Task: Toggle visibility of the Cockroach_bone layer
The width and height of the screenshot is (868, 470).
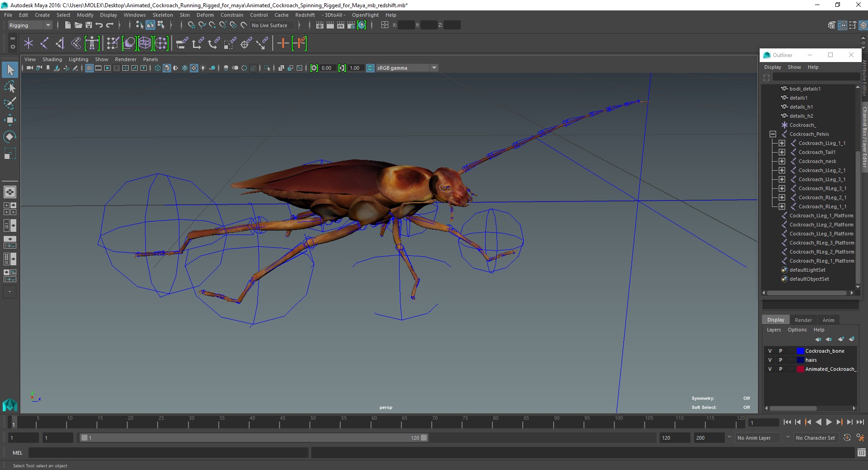Action: 770,351
